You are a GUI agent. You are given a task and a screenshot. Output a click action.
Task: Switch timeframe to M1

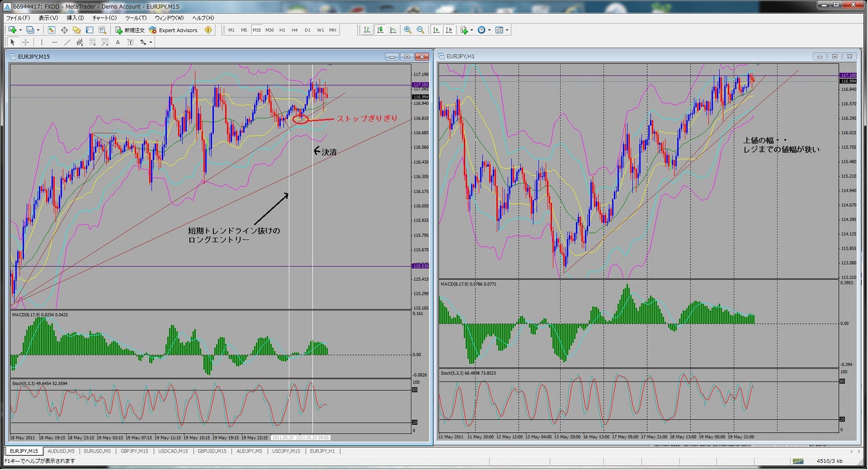point(231,30)
